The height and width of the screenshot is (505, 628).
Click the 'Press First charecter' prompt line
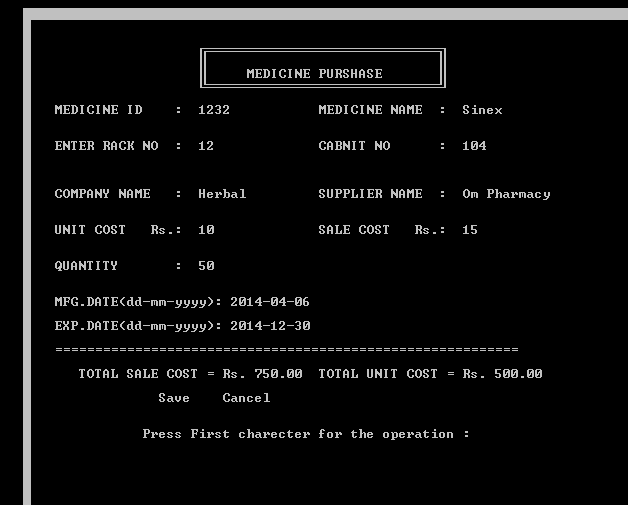pos(306,435)
